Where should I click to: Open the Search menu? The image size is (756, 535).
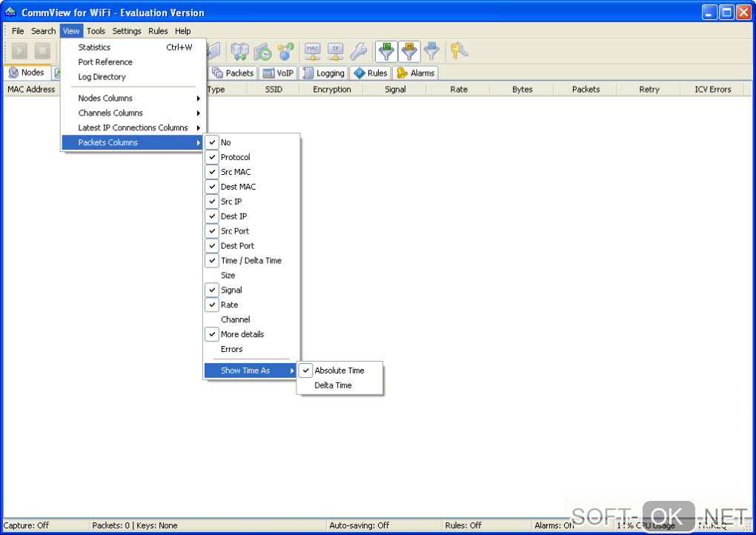click(44, 31)
